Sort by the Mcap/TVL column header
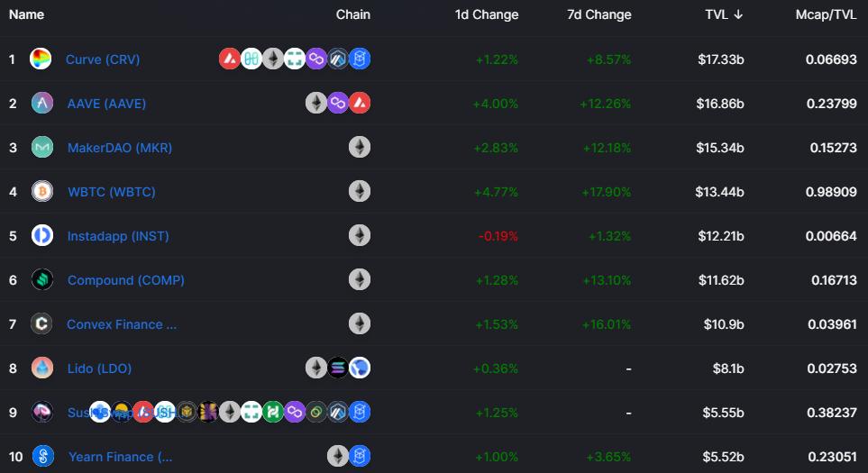 [x=826, y=15]
